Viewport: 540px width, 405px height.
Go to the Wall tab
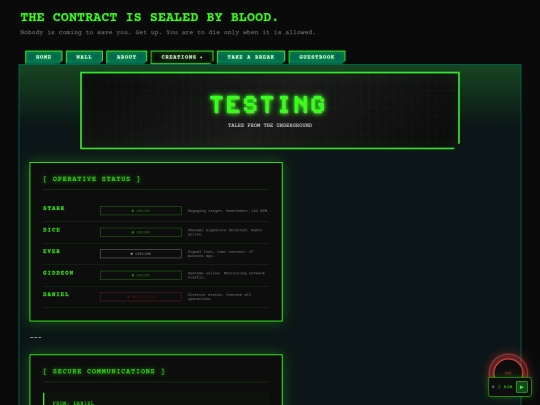point(84,57)
